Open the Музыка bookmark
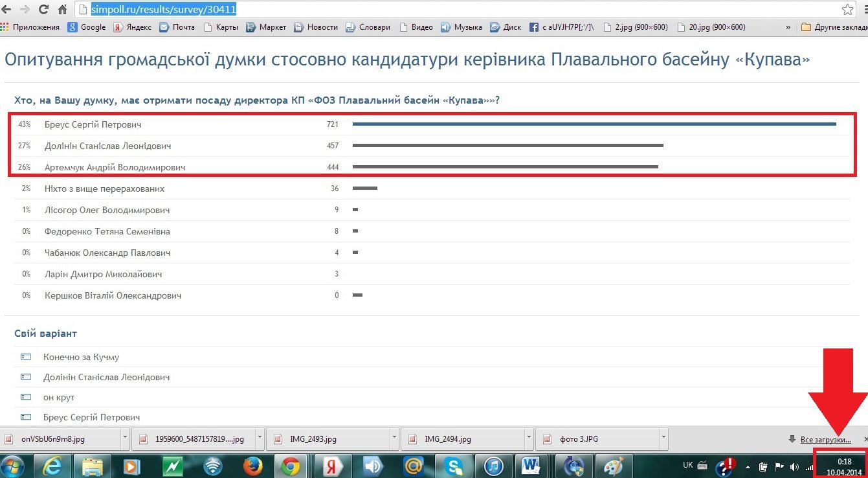This screenshot has height=478, width=868. coord(462,27)
